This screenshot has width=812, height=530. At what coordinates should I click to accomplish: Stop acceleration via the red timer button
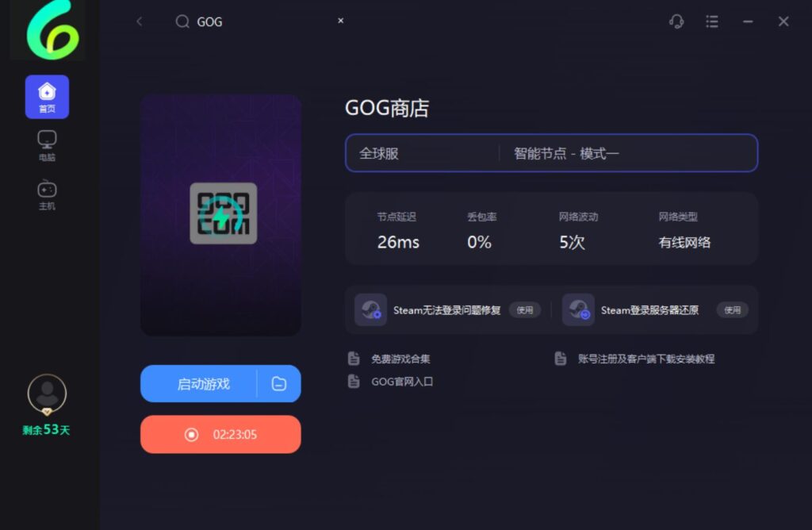pyautogui.click(x=220, y=435)
